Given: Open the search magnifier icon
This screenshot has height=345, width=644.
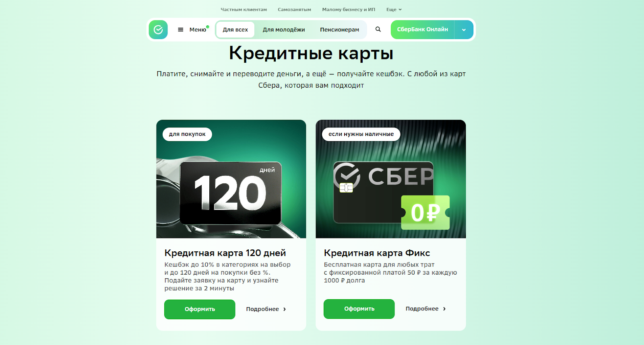Looking at the screenshot, I should coord(378,29).
